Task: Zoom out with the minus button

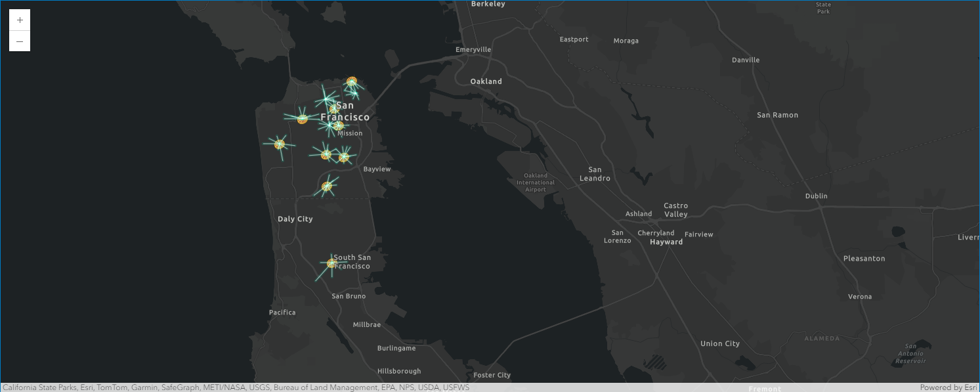Action: tap(20, 41)
